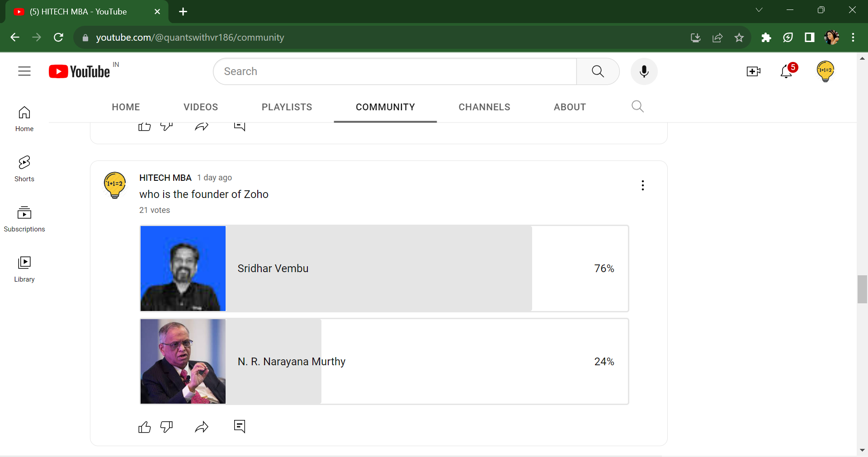
Task: Toggle the browser side panel
Action: 809,38
